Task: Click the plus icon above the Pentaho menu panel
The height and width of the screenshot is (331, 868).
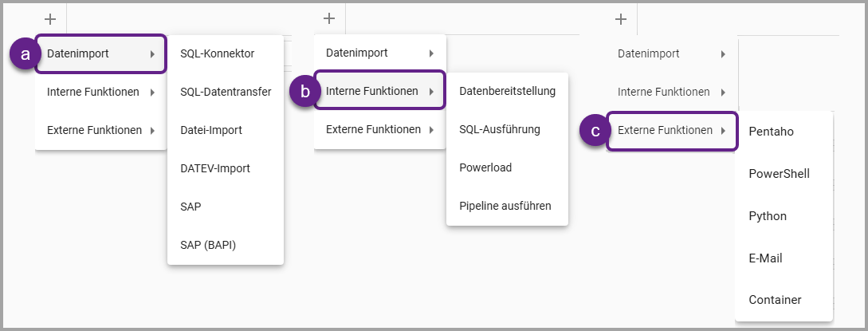Action: 621,18
